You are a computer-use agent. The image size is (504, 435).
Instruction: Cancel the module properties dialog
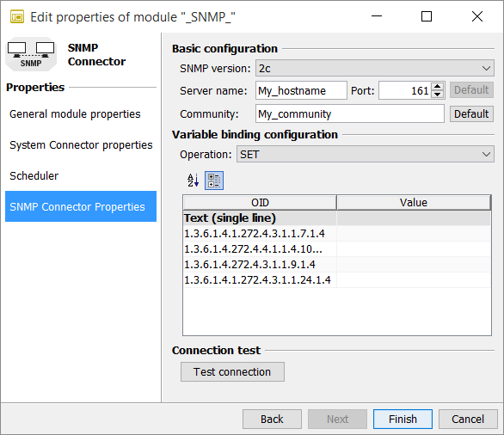(468, 419)
